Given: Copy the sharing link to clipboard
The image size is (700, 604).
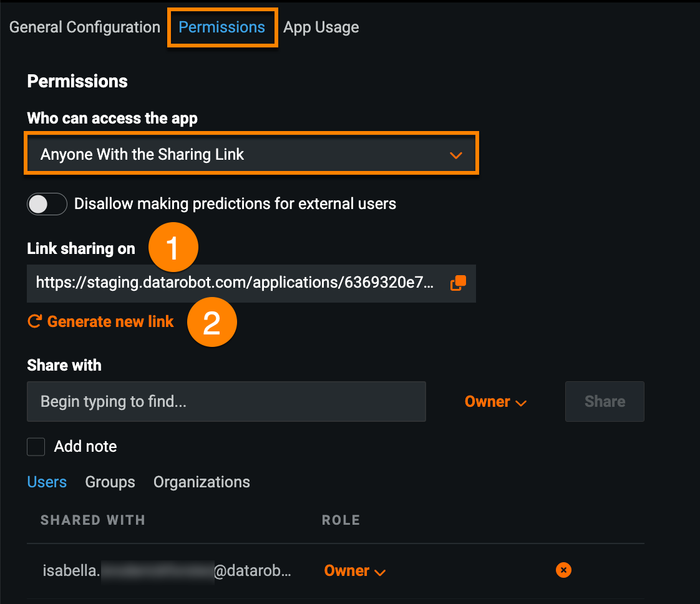Looking at the screenshot, I should click(458, 283).
